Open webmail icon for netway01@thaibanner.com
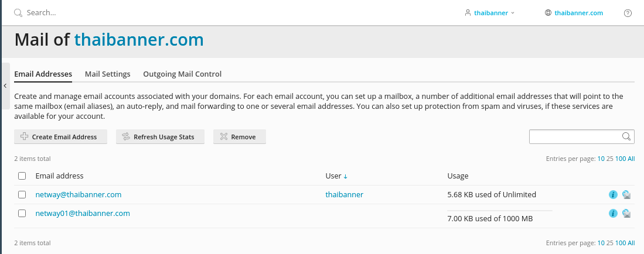 pyautogui.click(x=626, y=214)
